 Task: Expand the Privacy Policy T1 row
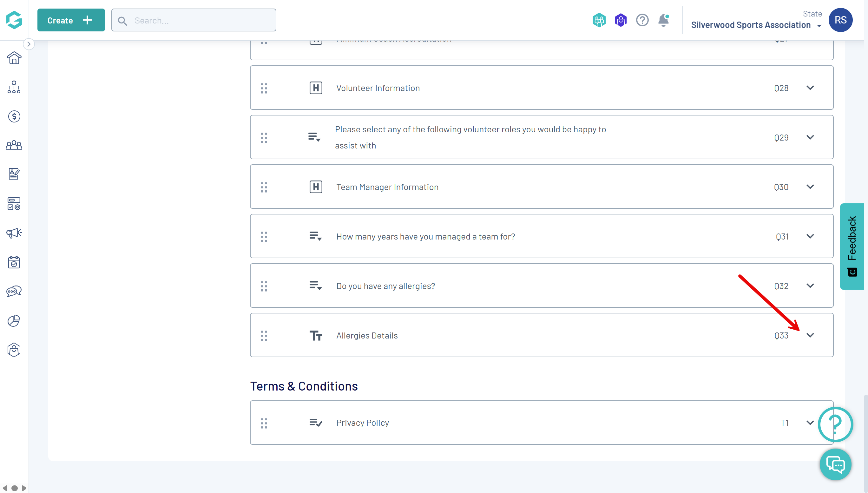pyautogui.click(x=810, y=423)
